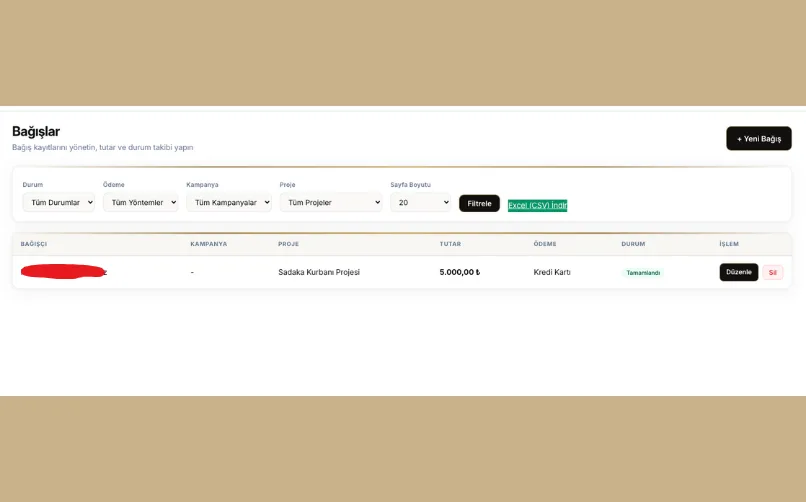Click Düzenle for the donation row
Screen dimensions: 806x502
(x=738, y=272)
